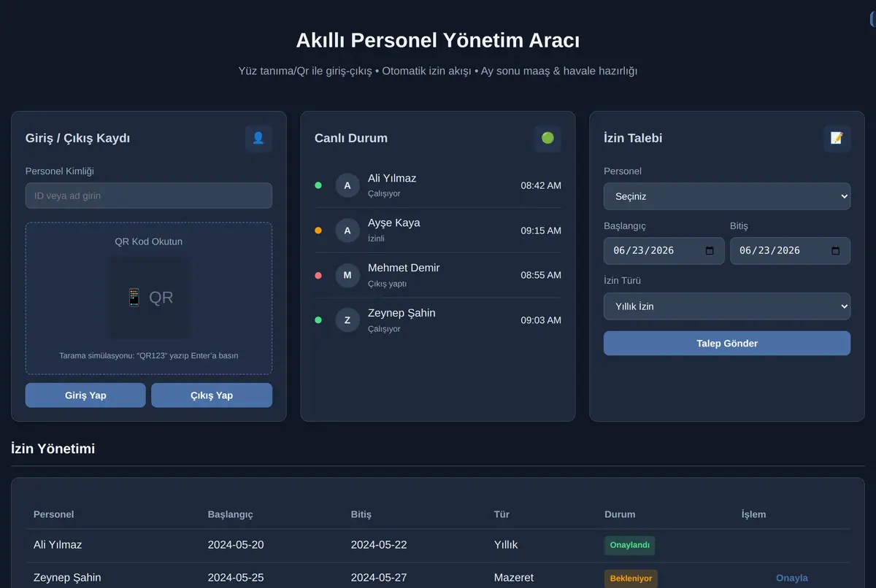
Task: Select Ali Yılmaz in Canlı Durum list
Action: tap(438, 185)
